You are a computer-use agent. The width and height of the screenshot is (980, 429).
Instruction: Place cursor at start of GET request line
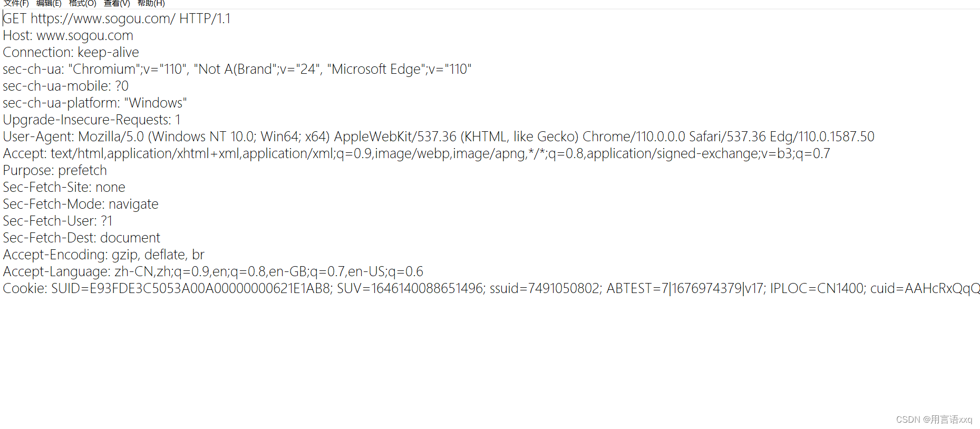tap(3, 18)
